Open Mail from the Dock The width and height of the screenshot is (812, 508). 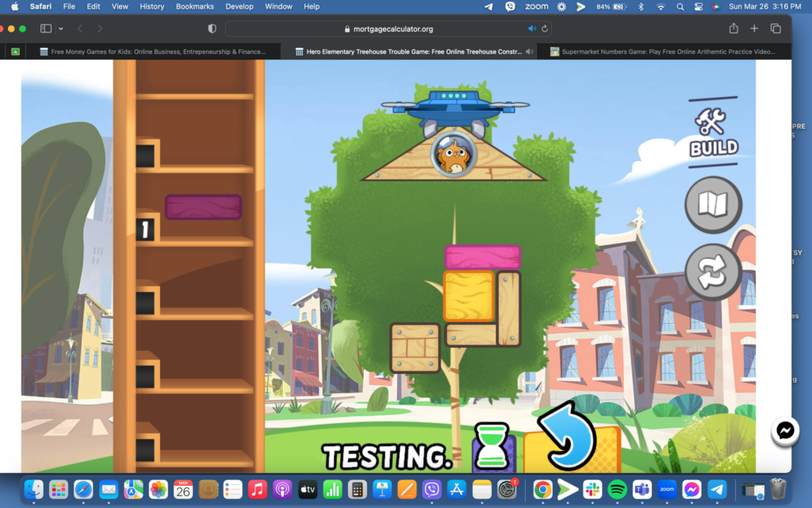tap(109, 489)
